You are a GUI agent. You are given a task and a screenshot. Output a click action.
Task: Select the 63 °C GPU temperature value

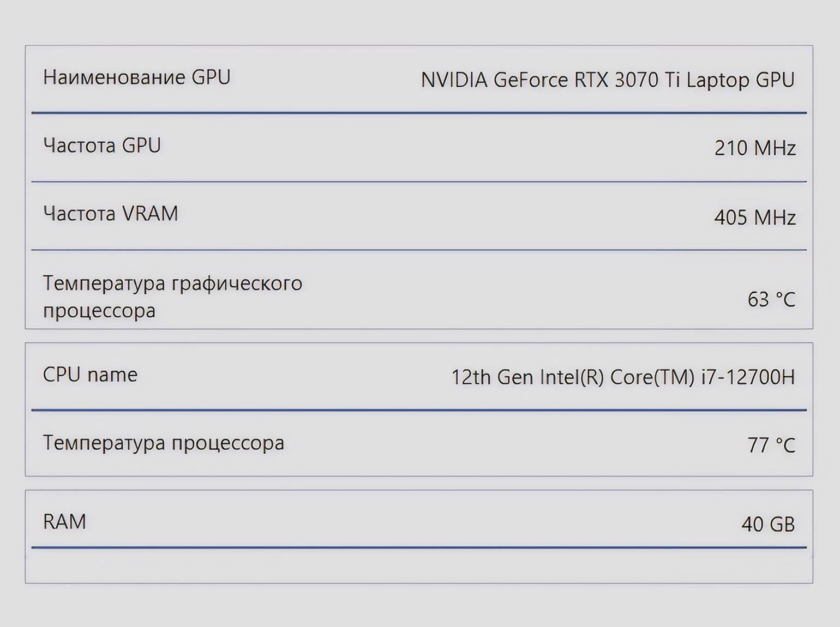coord(771,299)
